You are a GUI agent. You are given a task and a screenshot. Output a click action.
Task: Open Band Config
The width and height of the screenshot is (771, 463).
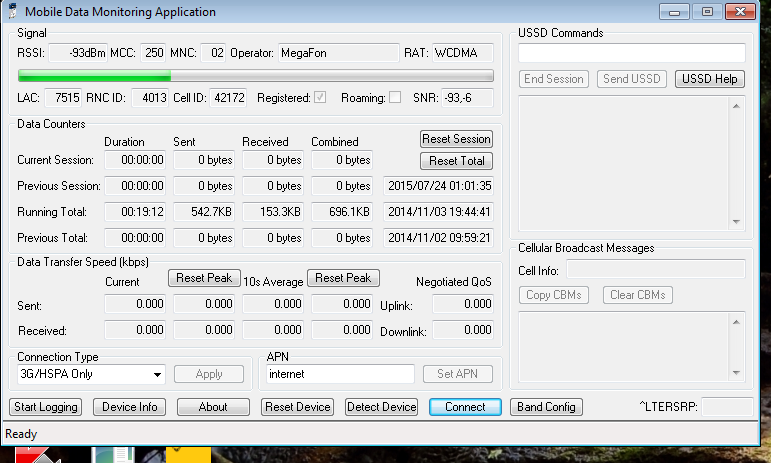tap(546, 407)
